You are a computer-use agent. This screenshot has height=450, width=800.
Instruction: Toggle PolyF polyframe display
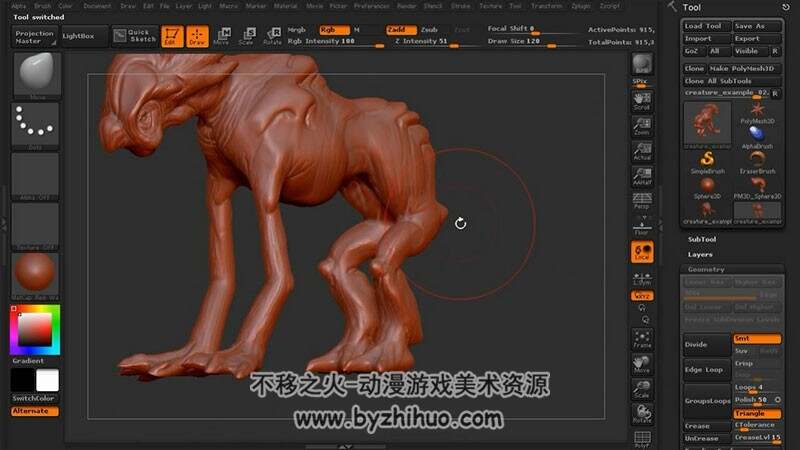[642, 439]
